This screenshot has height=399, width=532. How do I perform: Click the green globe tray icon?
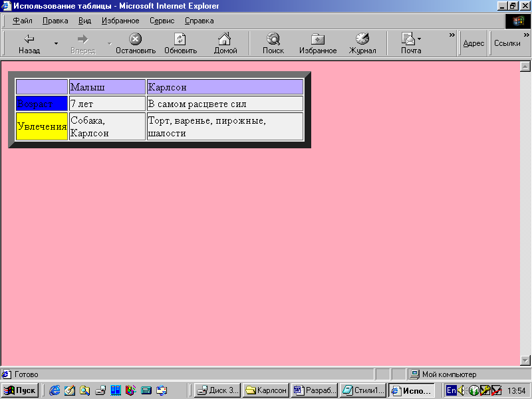473,390
